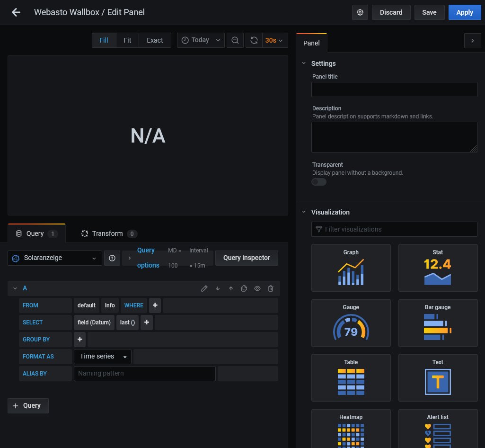
Task: Click the back arrow to leave Edit Panel
Action: (16, 12)
